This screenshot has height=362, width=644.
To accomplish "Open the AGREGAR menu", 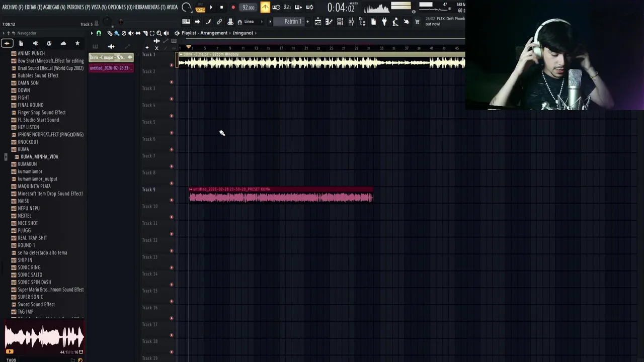I will 54,7.
